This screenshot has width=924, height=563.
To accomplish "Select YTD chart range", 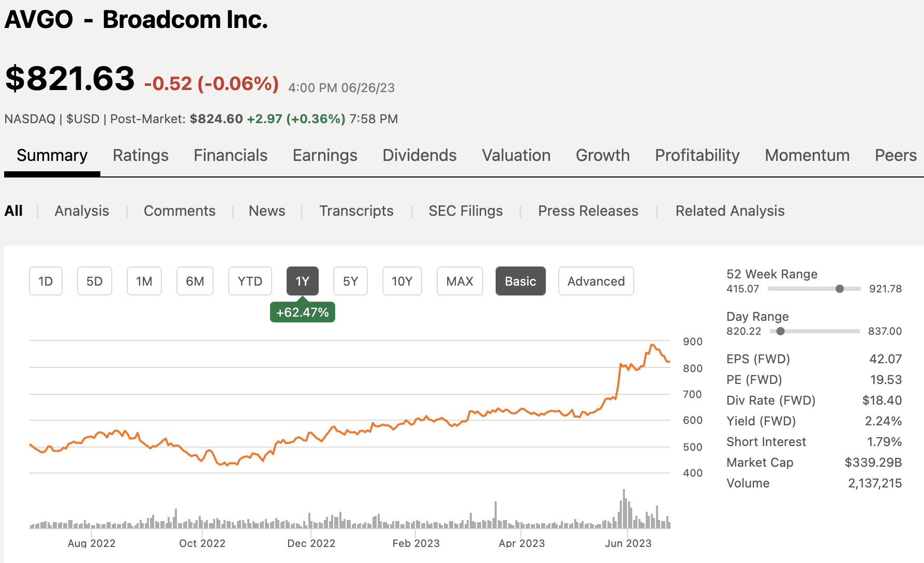I will [250, 281].
